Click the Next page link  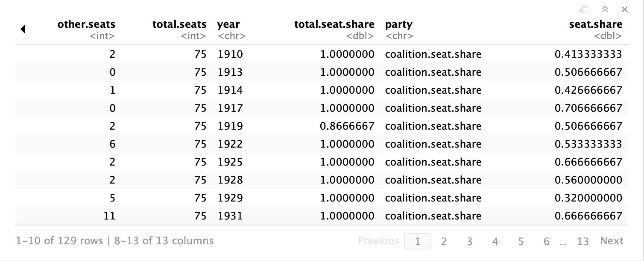612,241
